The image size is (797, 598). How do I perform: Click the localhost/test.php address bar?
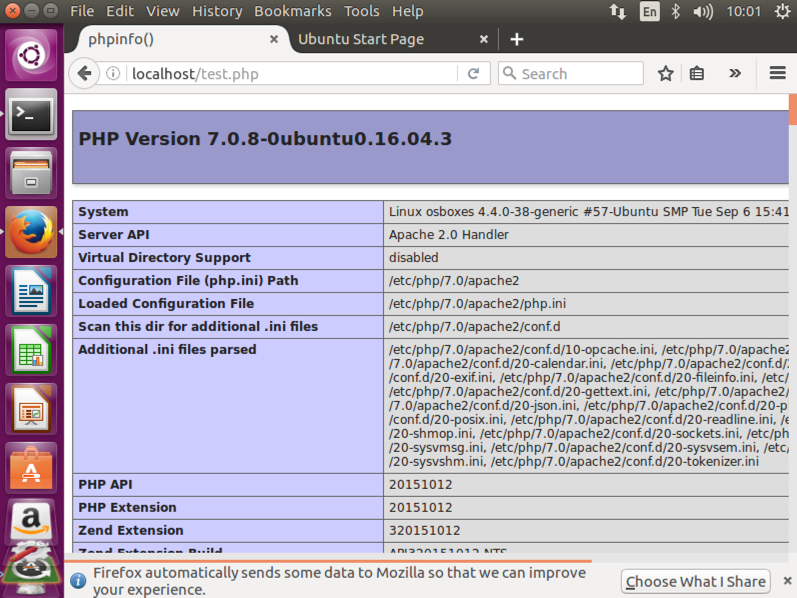(x=292, y=74)
